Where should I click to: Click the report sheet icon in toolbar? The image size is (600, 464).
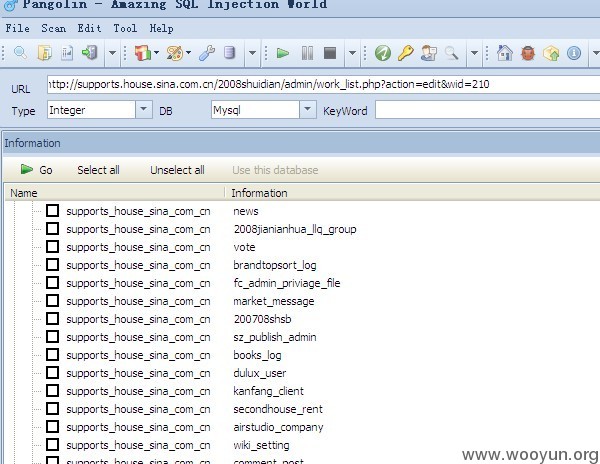pyautogui.click(x=67, y=53)
